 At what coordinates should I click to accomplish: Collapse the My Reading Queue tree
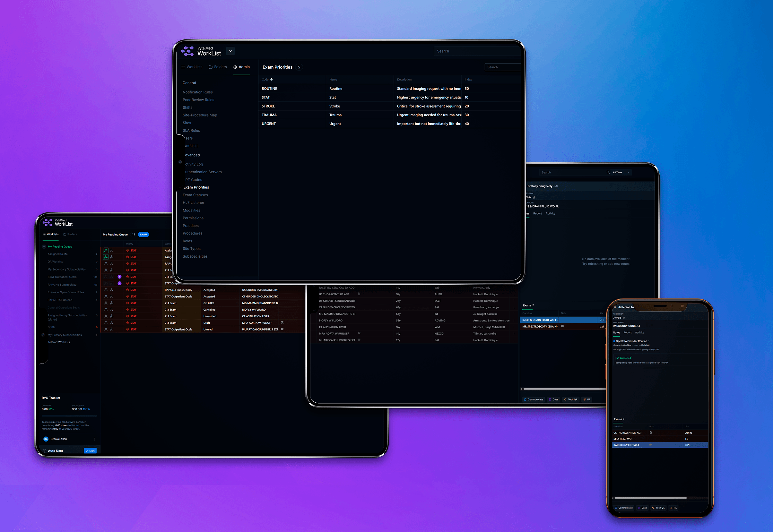(x=44, y=247)
